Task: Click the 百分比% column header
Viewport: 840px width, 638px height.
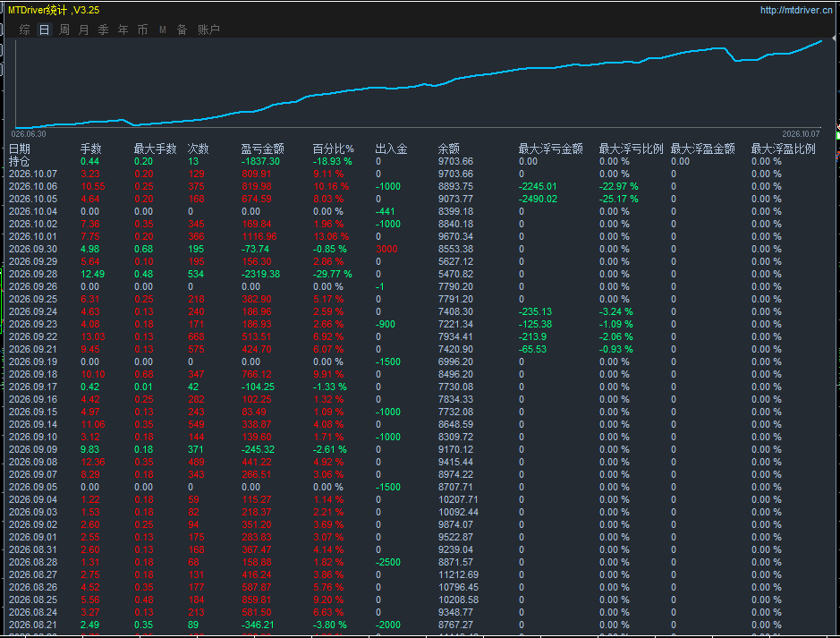Action: pyautogui.click(x=333, y=149)
